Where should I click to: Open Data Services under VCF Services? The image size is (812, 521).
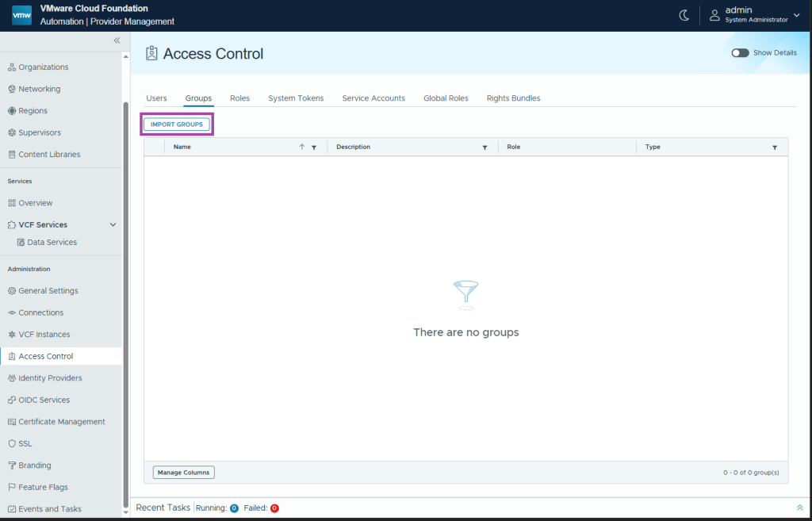tap(52, 243)
